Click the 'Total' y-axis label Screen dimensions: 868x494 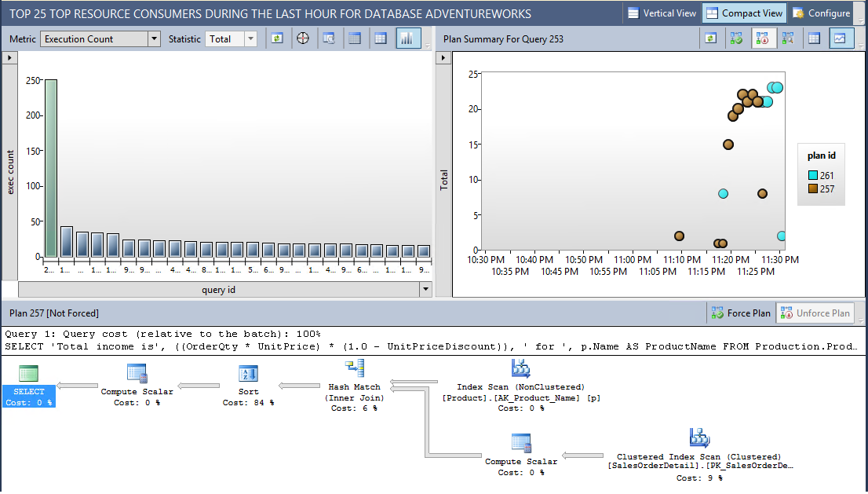443,181
